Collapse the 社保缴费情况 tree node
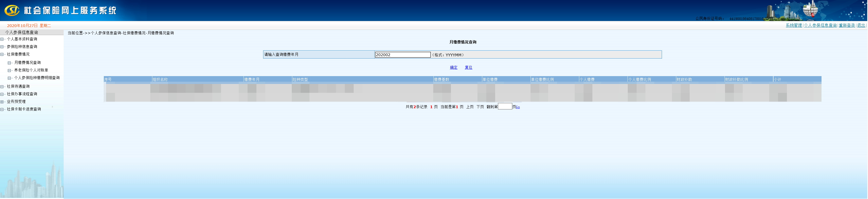Screen dimensions: 868x199 click(x=2, y=55)
